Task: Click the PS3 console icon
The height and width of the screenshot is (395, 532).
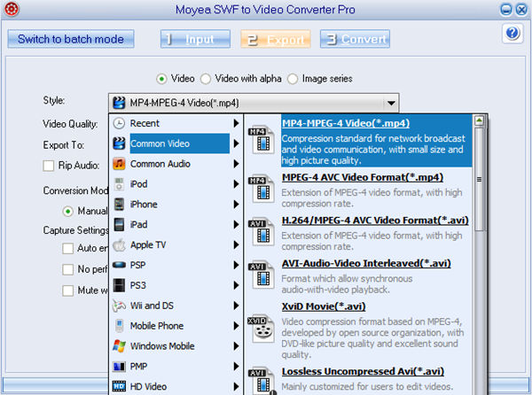Action: point(119,285)
